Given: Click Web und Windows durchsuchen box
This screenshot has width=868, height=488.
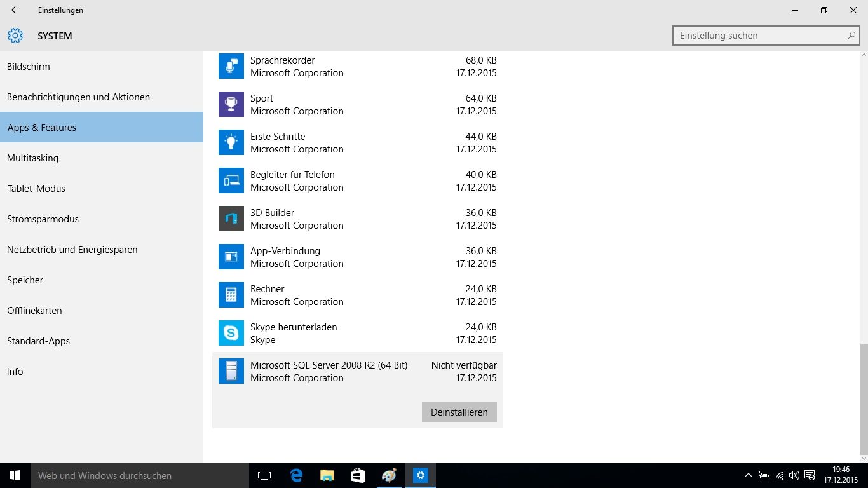Looking at the screenshot, I should [140, 475].
